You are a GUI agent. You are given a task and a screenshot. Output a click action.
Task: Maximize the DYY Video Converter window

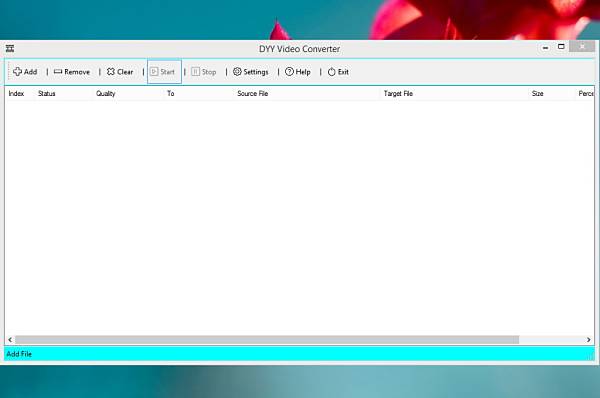561,47
